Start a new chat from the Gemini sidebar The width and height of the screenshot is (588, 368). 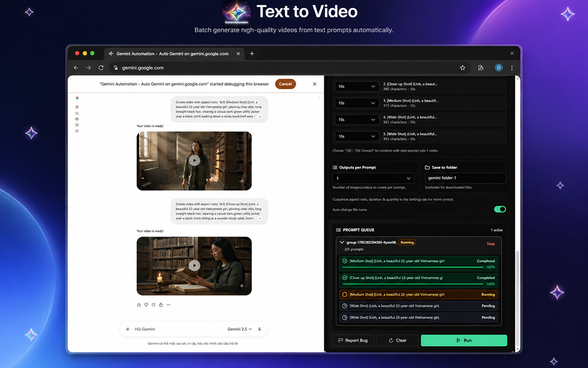pos(77,107)
